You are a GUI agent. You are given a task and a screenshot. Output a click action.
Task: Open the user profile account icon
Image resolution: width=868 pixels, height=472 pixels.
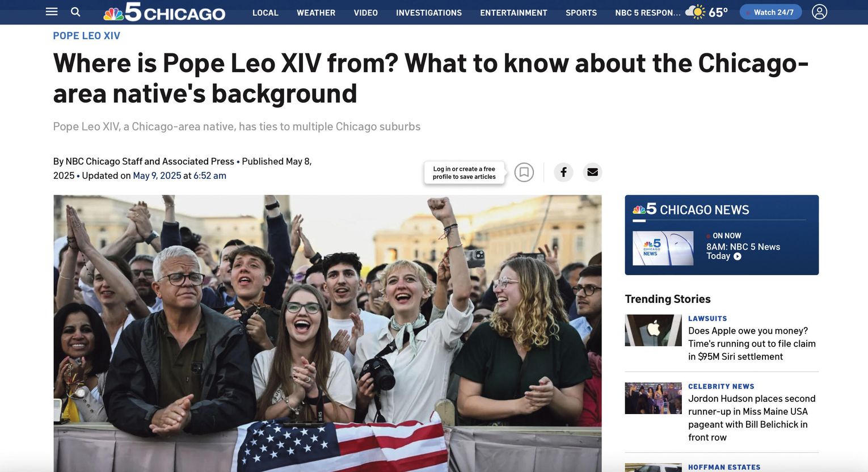point(819,12)
